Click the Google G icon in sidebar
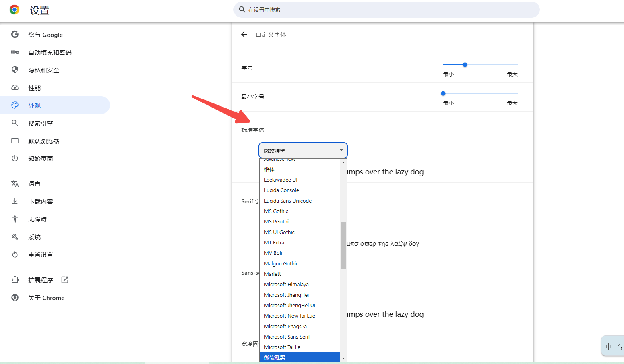Viewport: 624px width, 364px height. point(15,35)
